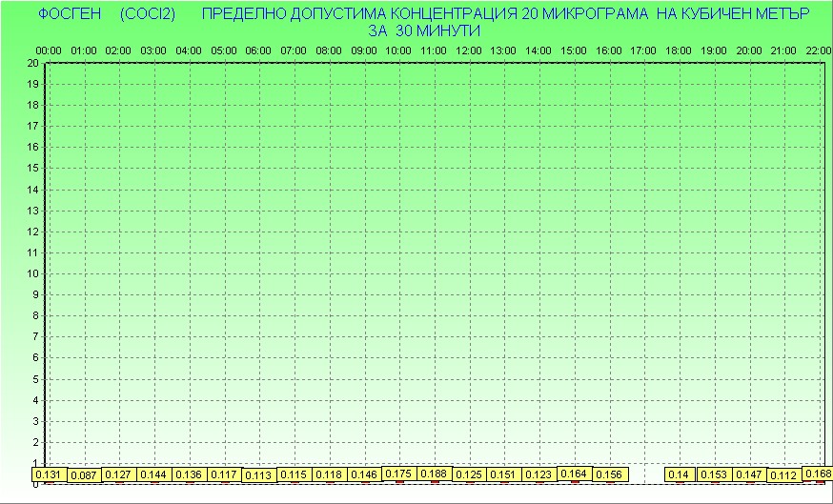Click the 17:00 time axis label
This screenshot has height=504, width=833.
pos(643,50)
